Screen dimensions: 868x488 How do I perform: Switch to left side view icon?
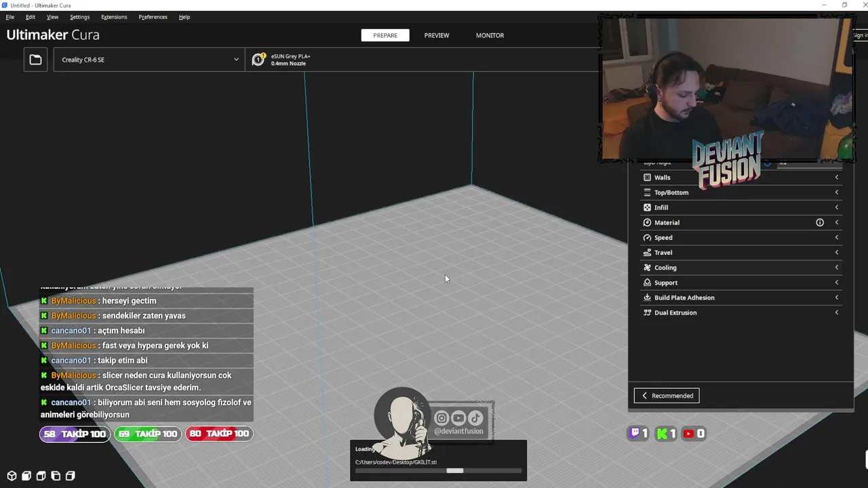(56, 476)
